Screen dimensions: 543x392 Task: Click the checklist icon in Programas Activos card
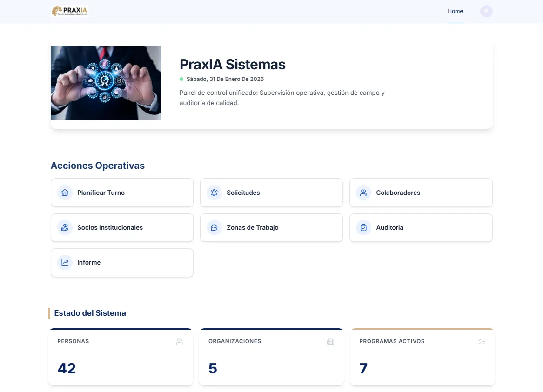[482, 341]
